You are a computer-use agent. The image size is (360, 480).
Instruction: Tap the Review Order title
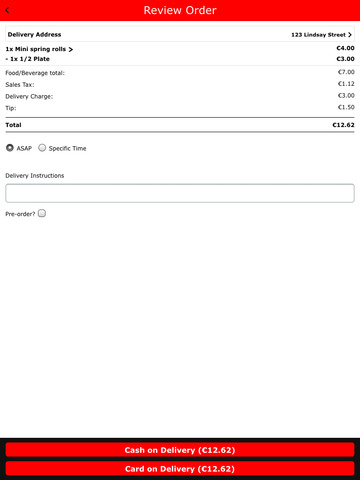(x=180, y=10)
